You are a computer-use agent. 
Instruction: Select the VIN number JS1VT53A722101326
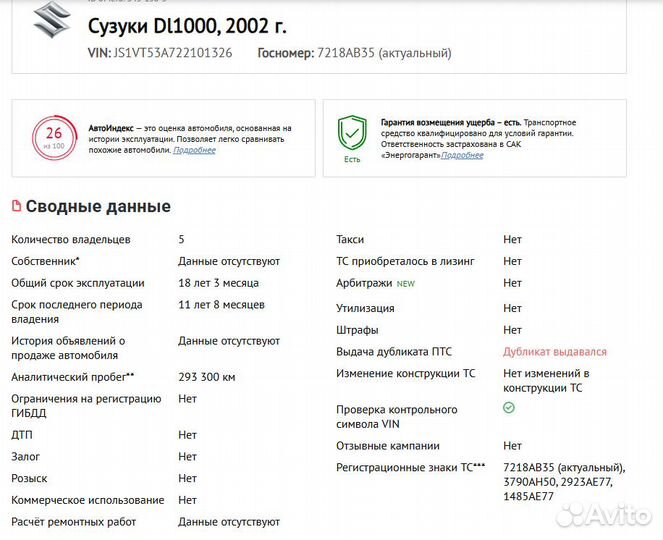point(173,53)
